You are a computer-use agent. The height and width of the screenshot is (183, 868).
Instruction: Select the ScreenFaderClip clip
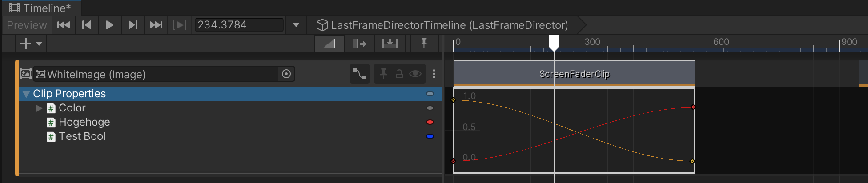tap(574, 73)
